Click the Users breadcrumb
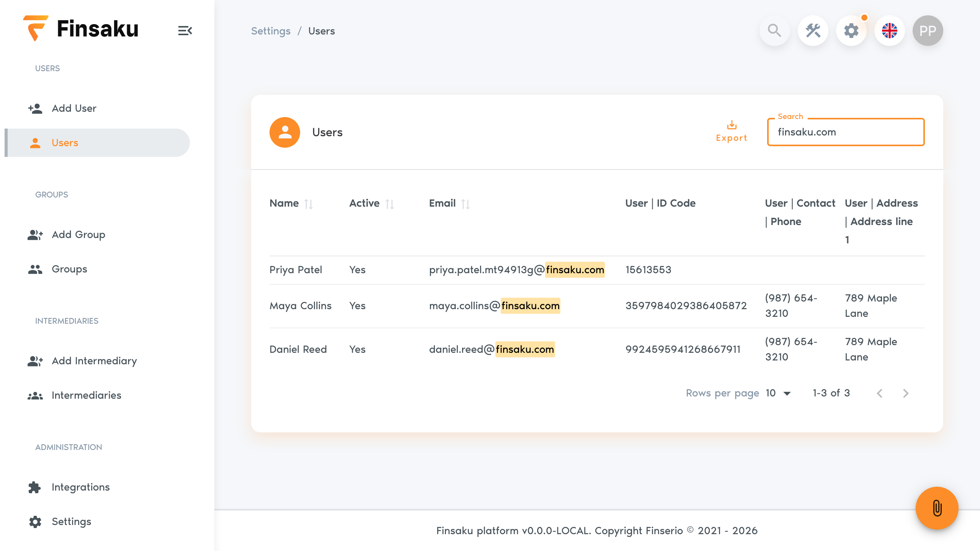Image resolution: width=980 pixels, height=551 pixels. pyautogui.click(x=322, y=31)
